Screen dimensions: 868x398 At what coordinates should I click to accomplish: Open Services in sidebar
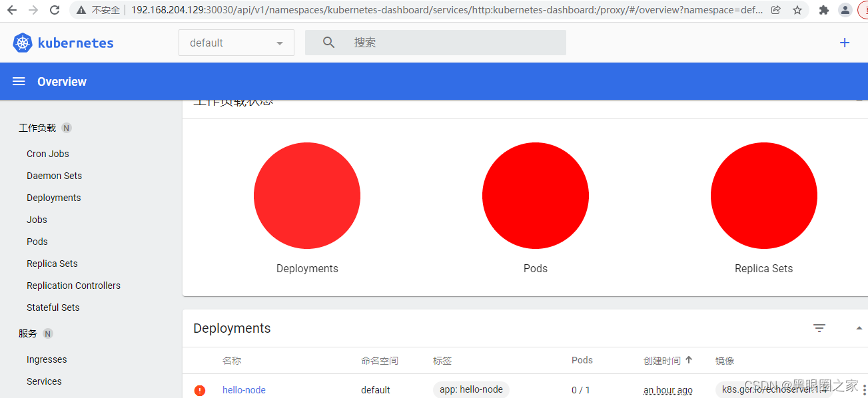(x=44, y=381)
